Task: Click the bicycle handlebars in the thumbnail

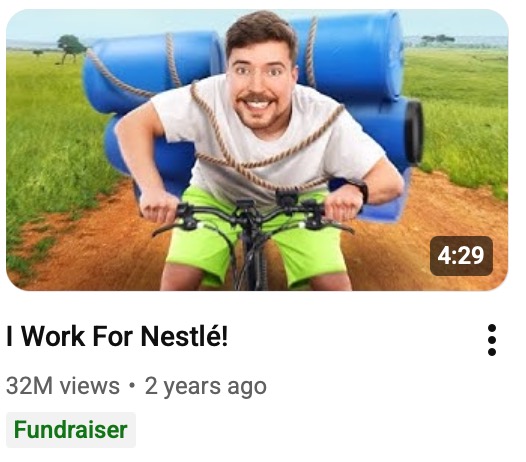Action: pyautogui.click(x=252, y=215)
